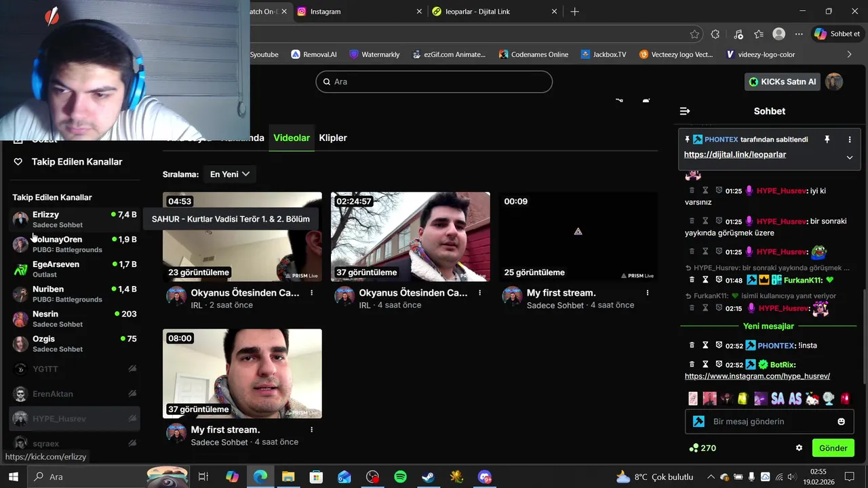868x488 pixels.
Task: Open options for 02:24:57 video
Action: [480, 293]
